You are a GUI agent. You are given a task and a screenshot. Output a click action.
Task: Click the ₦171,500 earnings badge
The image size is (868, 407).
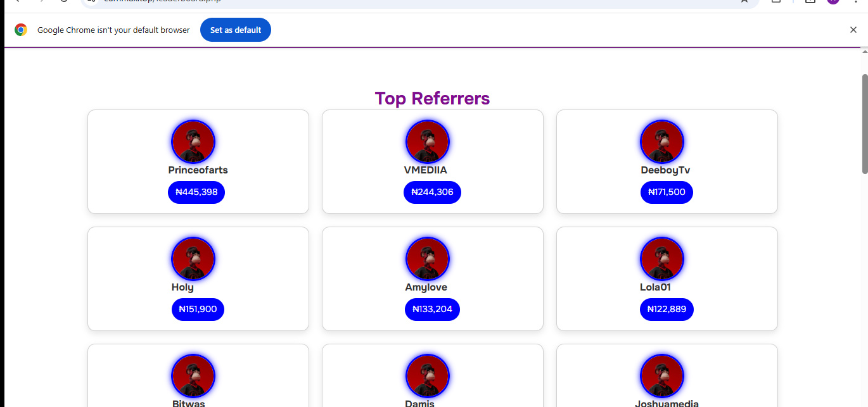(667, 192)
